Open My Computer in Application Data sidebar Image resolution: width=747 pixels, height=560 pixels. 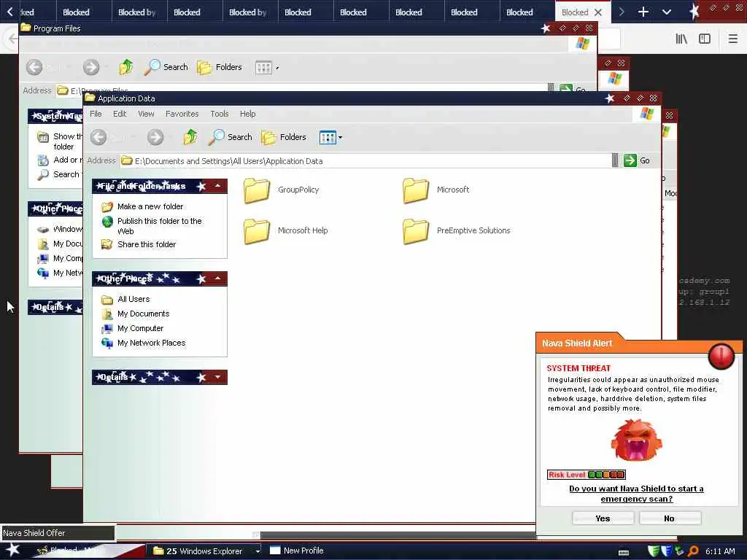pos(140,329)
